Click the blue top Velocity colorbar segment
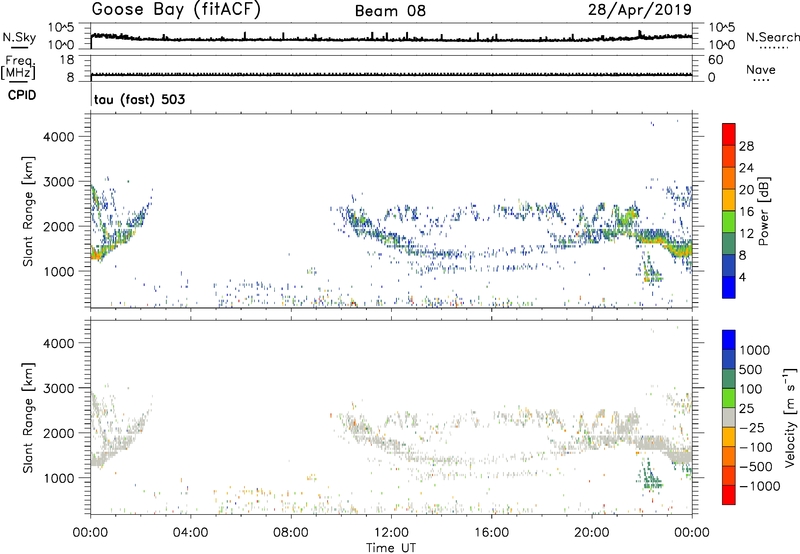Screen dimensions: 800x554 pos(729,340)
